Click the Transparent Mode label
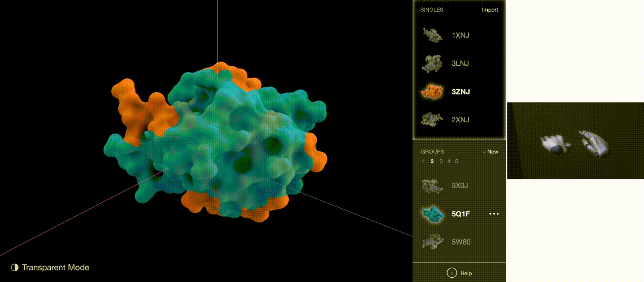Viewport: 644px width, 282px height. (55, 267)
